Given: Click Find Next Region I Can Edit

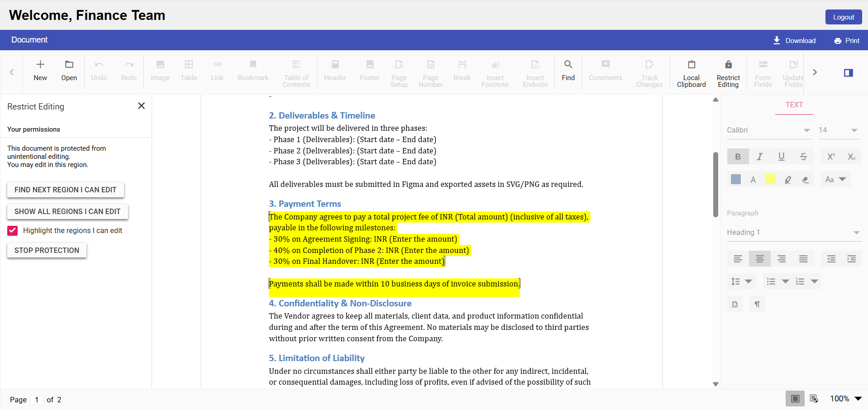Looking at the screenshot, I should point(66,190).
